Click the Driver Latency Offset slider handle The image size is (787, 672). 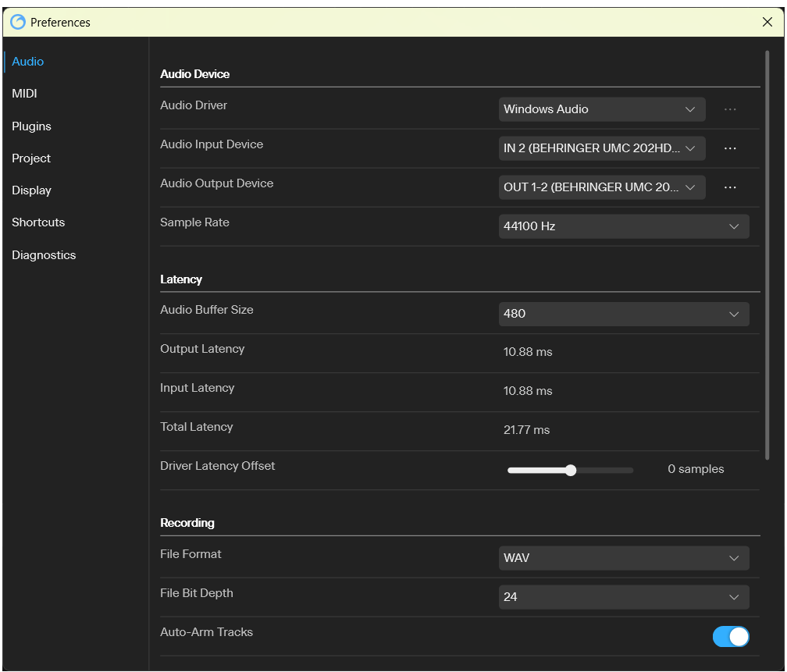pyautogui.click(x=571, y=470)
